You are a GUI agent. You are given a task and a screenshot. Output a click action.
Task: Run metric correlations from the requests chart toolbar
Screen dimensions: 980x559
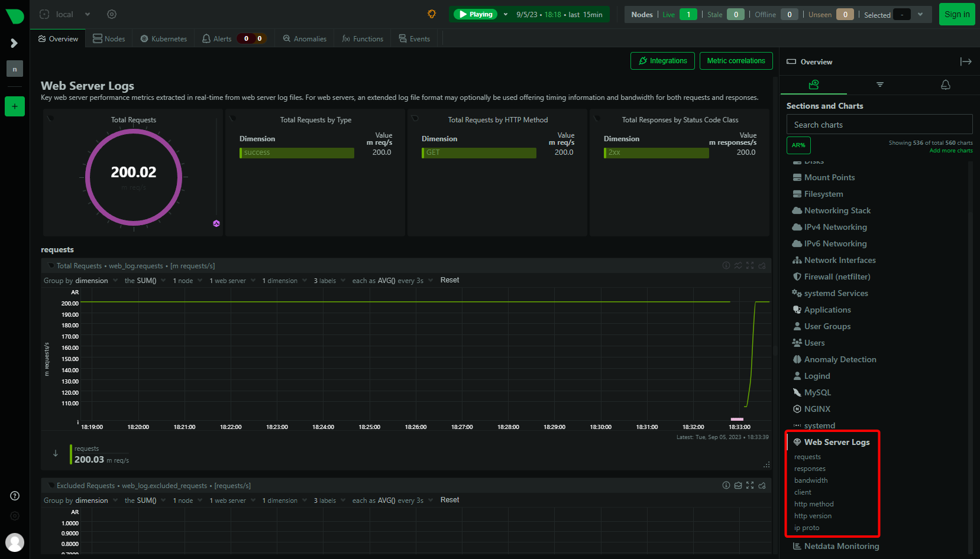738,265
